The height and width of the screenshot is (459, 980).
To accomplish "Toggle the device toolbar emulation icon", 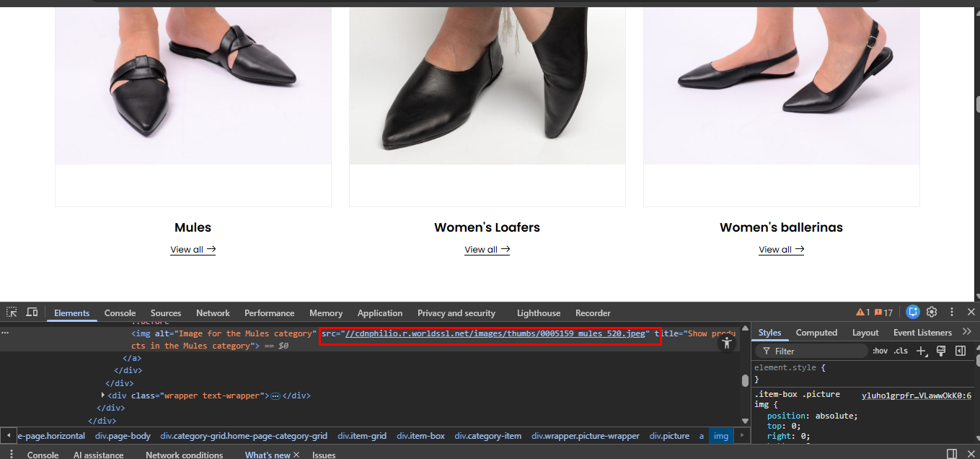I will pyautogui.click(x=32, y=312).
